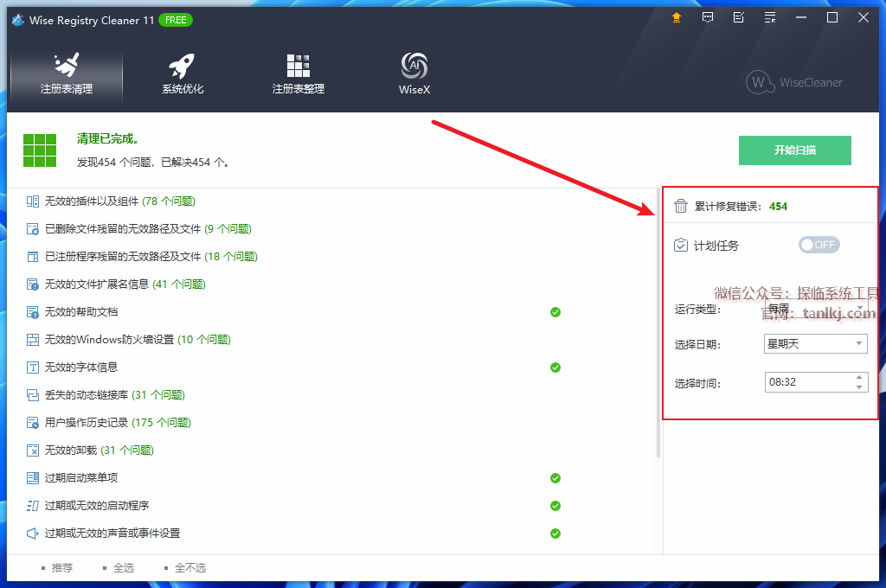The width and height of the screenshot is (886, 588).
Task: Click icon for 无效的帮助文档
Action: tap(33, 312)
